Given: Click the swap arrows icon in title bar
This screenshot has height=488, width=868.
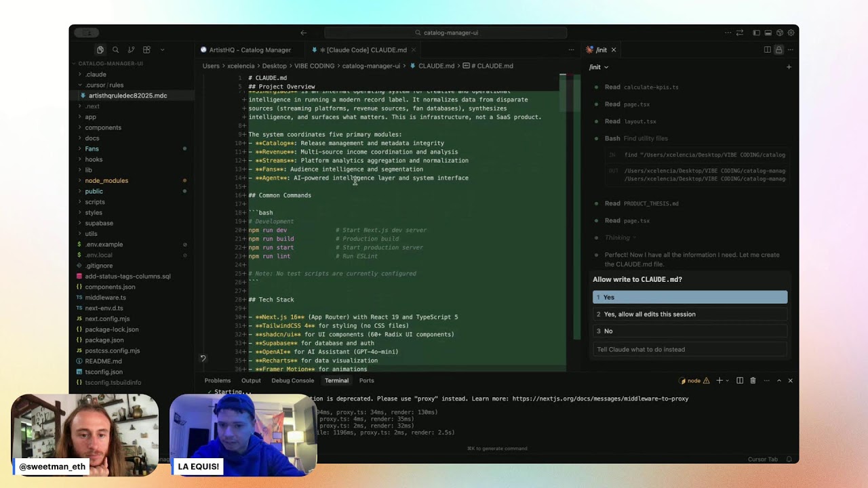Looking at the screenshot, I should click(x=740, y=33).
